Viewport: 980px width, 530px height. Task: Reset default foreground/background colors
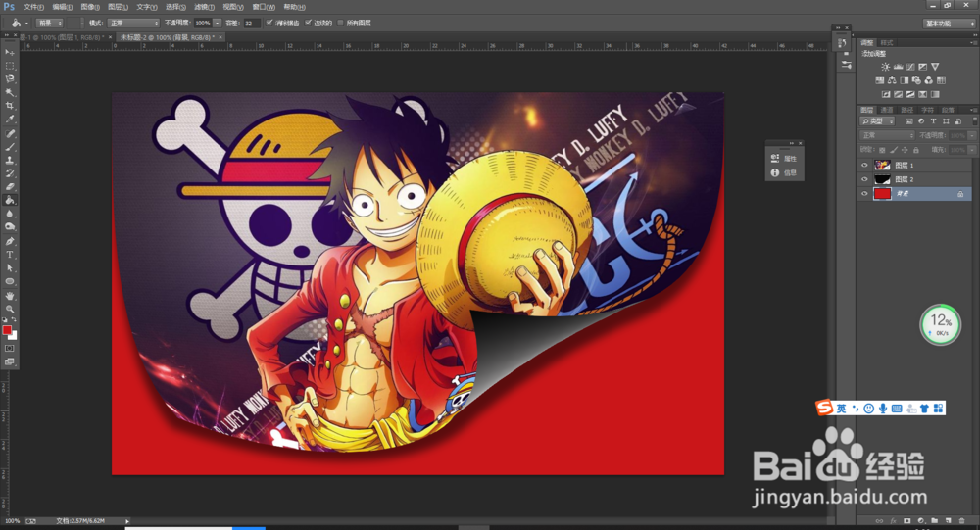[4, 319]
